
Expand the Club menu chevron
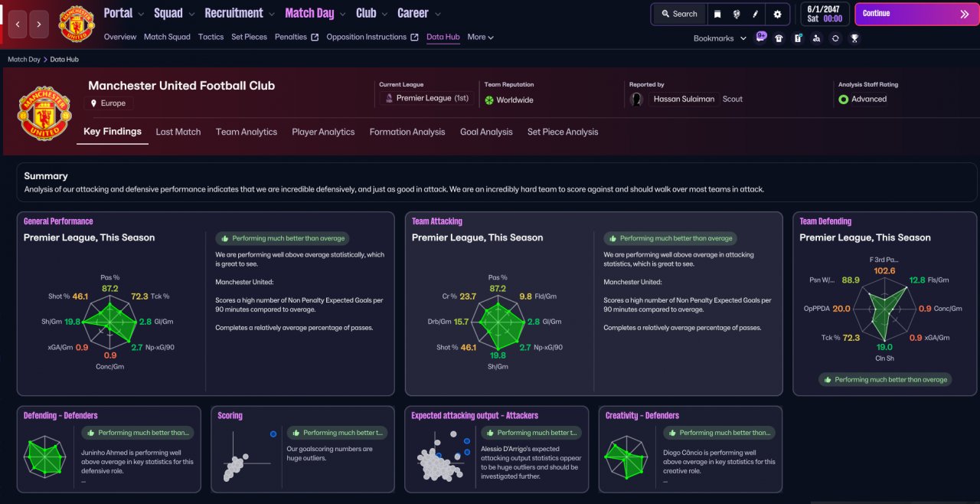click(x=384, y=14)
